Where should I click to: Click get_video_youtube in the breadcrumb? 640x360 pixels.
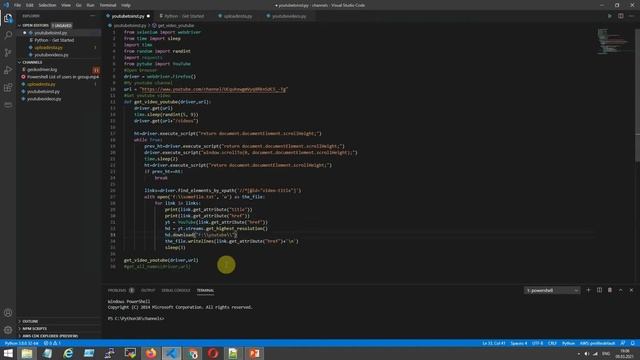(176, 25)
